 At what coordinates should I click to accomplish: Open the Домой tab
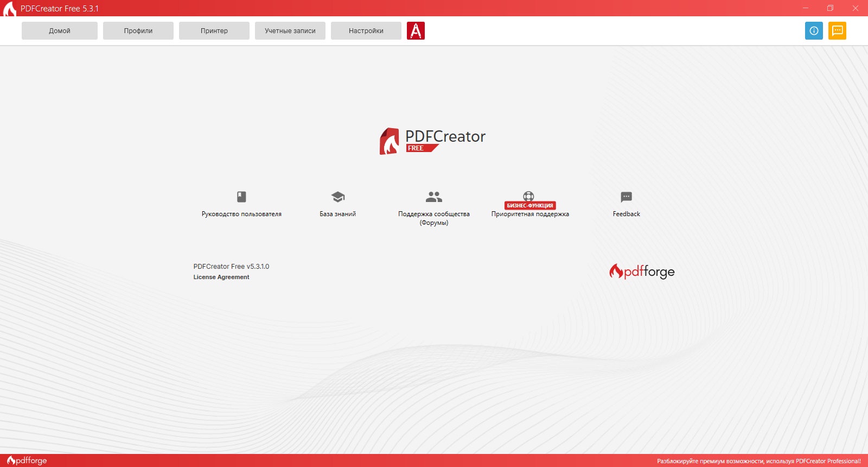pyautogui.click(x=60, y=31)
